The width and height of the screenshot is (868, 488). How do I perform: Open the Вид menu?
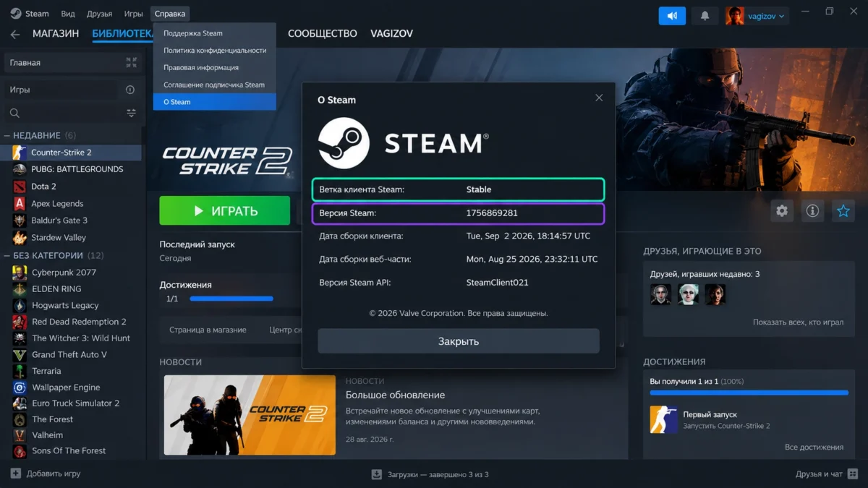68,14
